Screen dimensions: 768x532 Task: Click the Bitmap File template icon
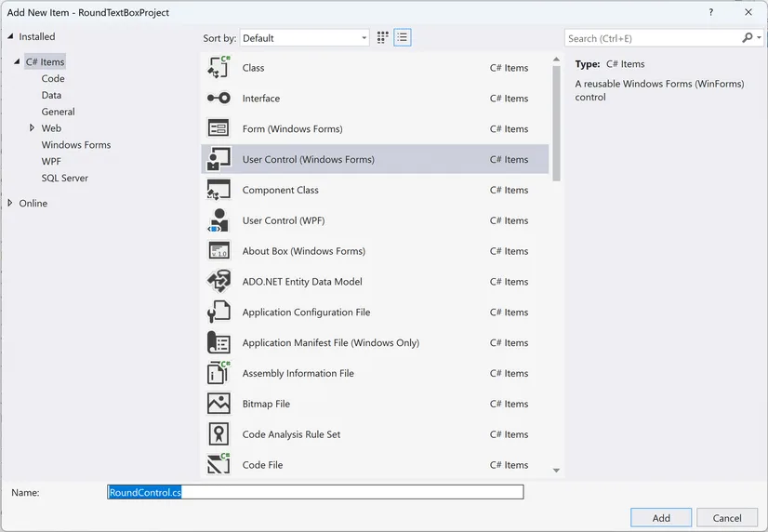click(218, 404)
